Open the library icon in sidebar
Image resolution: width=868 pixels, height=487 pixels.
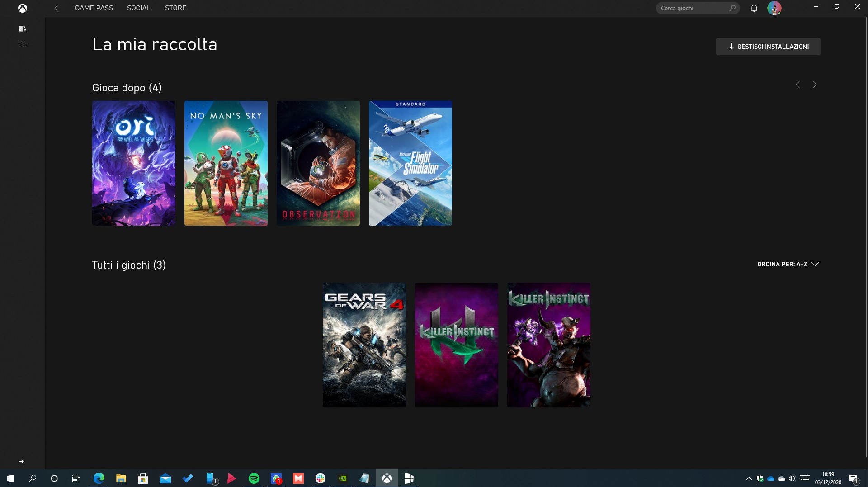23,28
